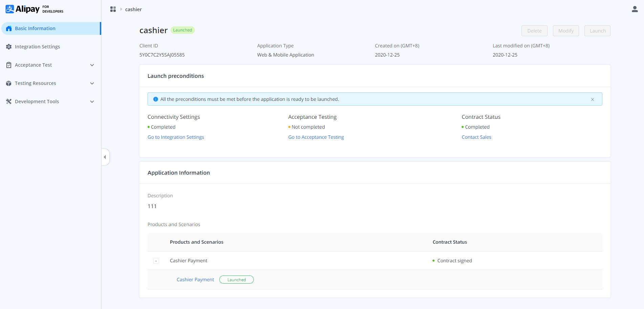Open the Go to Acceptance Testing link
The width and height of the screenshot is (644, 309).
[316, 137]
